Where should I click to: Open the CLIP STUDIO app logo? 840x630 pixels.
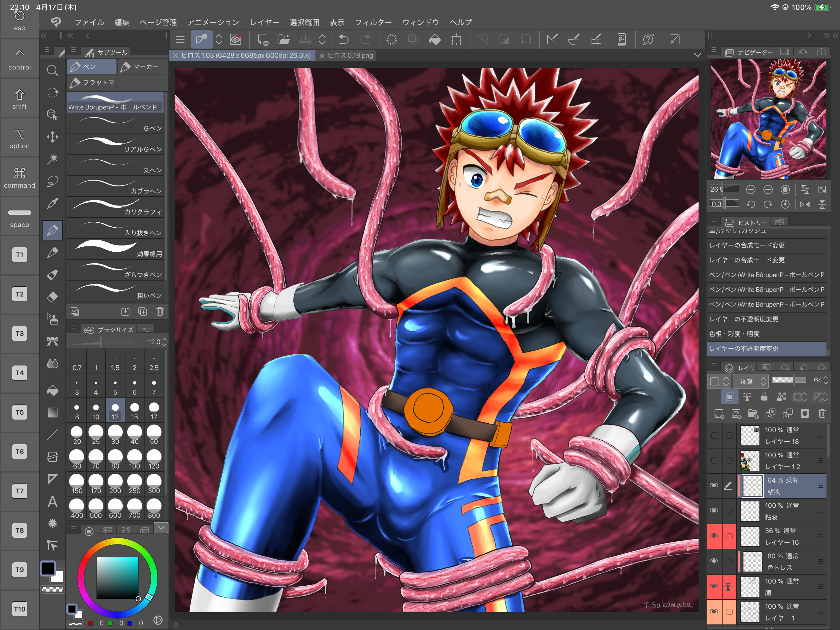click(x=56, y=22)
